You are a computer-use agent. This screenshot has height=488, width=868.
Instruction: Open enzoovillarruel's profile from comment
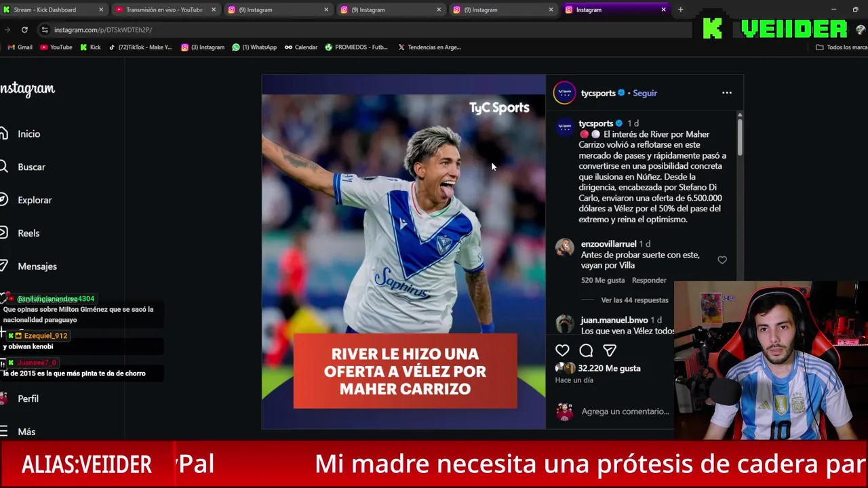pyautogui.click(x=608, y=244)
